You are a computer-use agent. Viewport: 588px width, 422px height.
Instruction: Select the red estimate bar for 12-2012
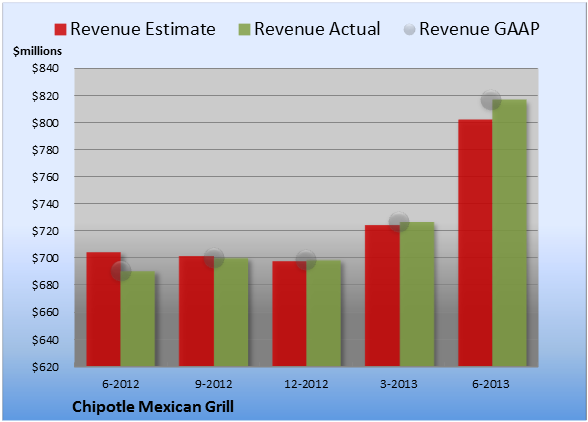[289, 314]
